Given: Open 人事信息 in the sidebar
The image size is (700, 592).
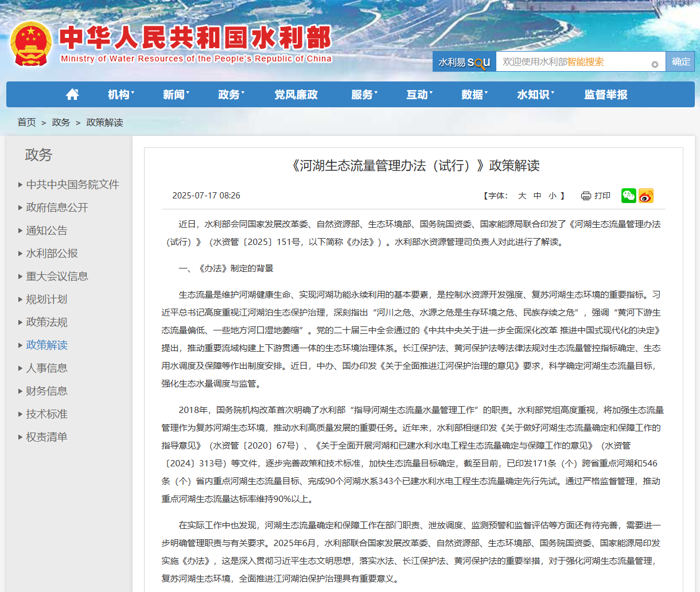Looking at the screenshot, I should point(47,368).
